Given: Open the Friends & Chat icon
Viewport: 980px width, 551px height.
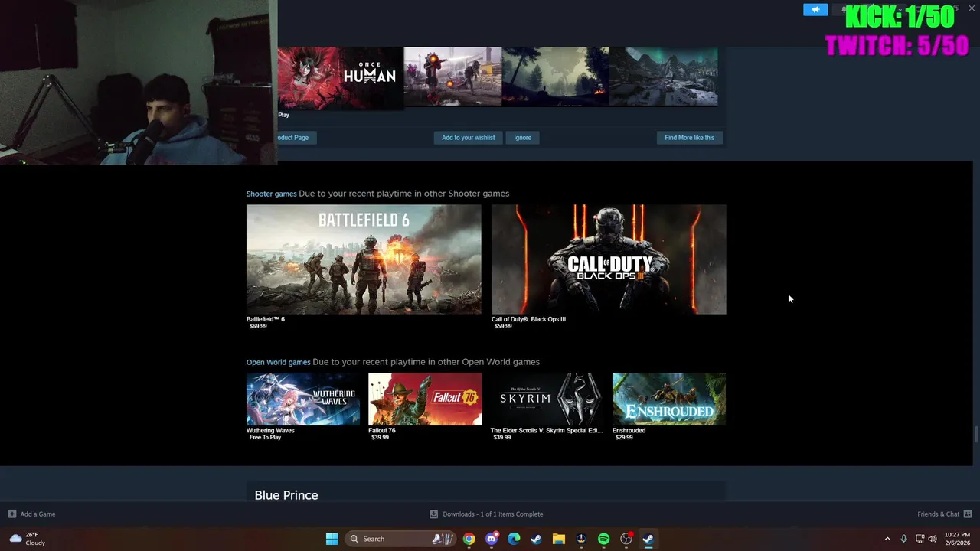Looking at the screenshot, I should coord(968,514).
